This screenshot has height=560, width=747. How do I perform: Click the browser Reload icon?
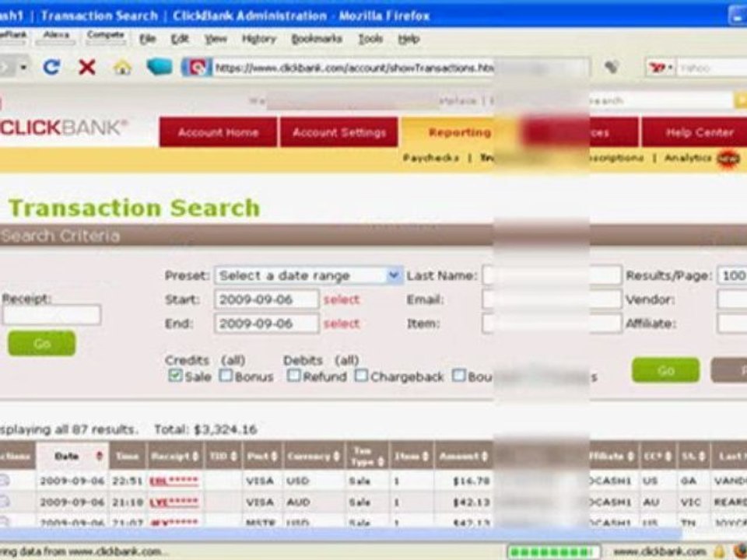[x=51, y=67]
